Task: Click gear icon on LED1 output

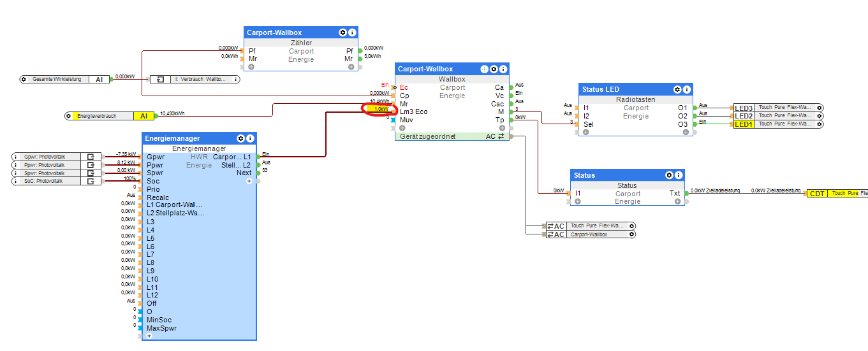Action: (x=820, y=124)
